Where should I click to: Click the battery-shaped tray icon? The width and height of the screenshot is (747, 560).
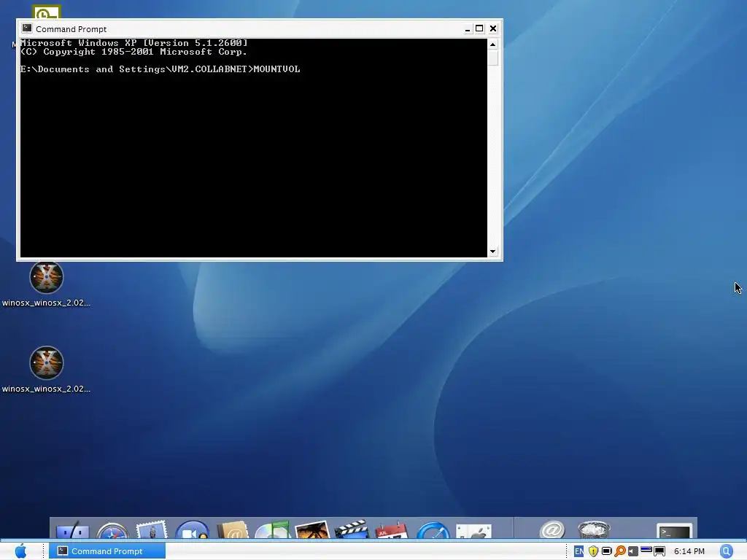tap(606, 551)
